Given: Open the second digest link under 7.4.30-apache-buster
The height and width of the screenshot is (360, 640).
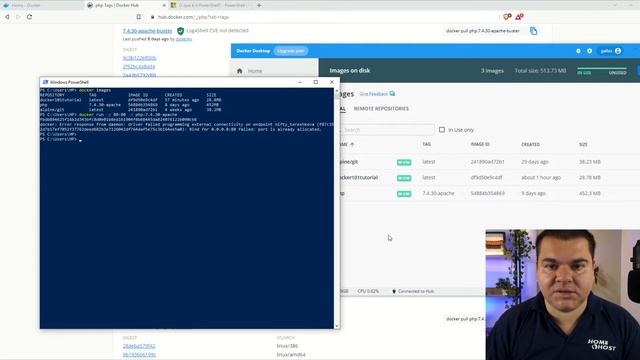Looking at the screenshot, I should click(x=139, y=67).
